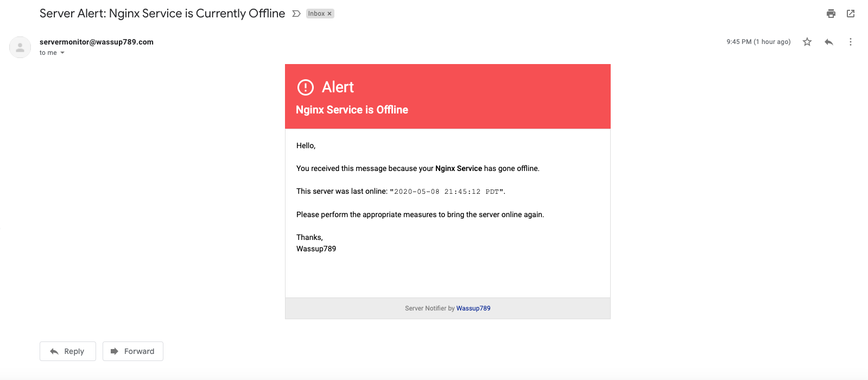868x380 pixels.
Task: Open the email in a new window
Action: point(851,14)
